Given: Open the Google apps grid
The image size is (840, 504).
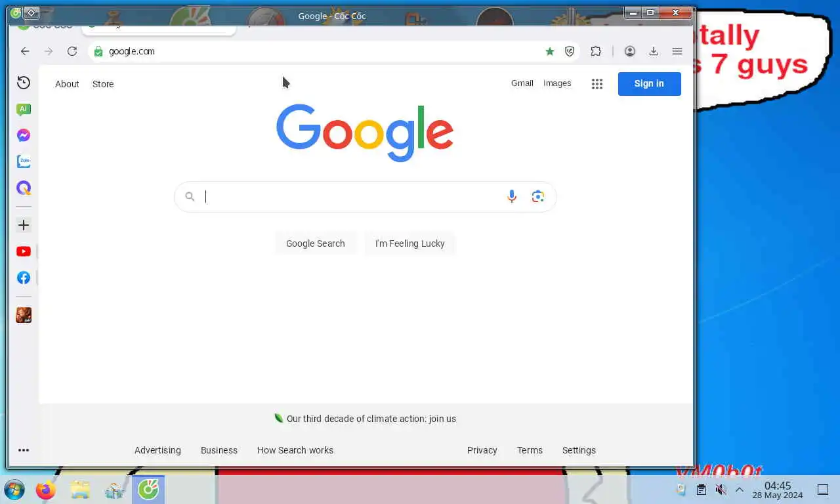Looking at the screenshot, I should click(x=597, y=83).
